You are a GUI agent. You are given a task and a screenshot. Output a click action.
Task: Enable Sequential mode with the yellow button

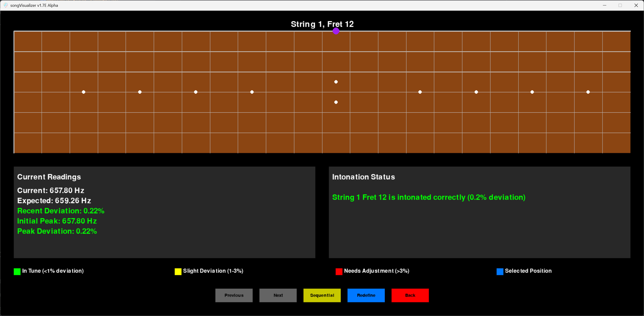pyautogui.click(x=322, y=295)
